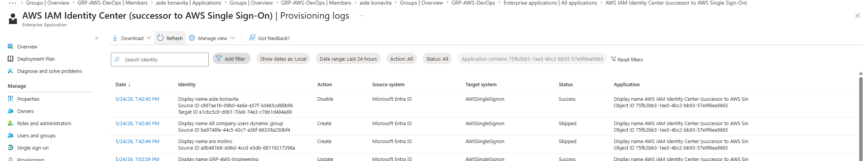Image resolution: width=868 pixels, height=161 pixels.
Task: Click the Reset filters funnel icon
Action: point(613,59)
